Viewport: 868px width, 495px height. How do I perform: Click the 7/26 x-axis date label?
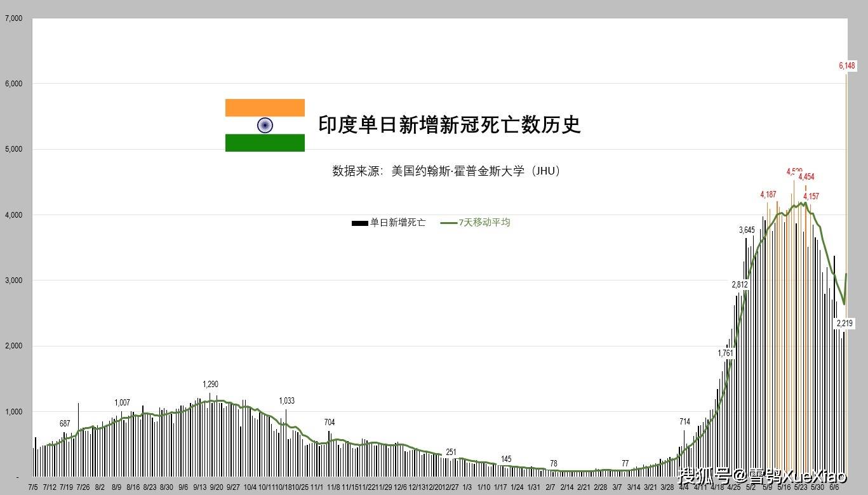tap(83, 487)
